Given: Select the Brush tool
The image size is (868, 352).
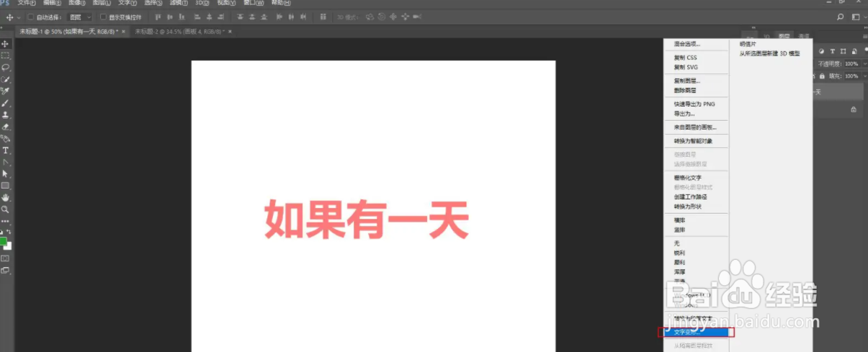Looking at the screenshot, I should point(6,103).
